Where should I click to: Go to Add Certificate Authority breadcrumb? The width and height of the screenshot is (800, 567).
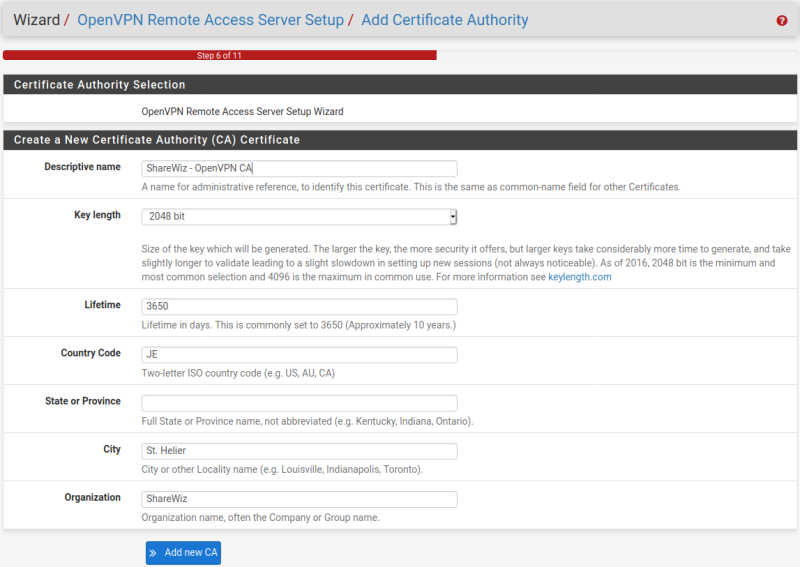tap(445, 20)
